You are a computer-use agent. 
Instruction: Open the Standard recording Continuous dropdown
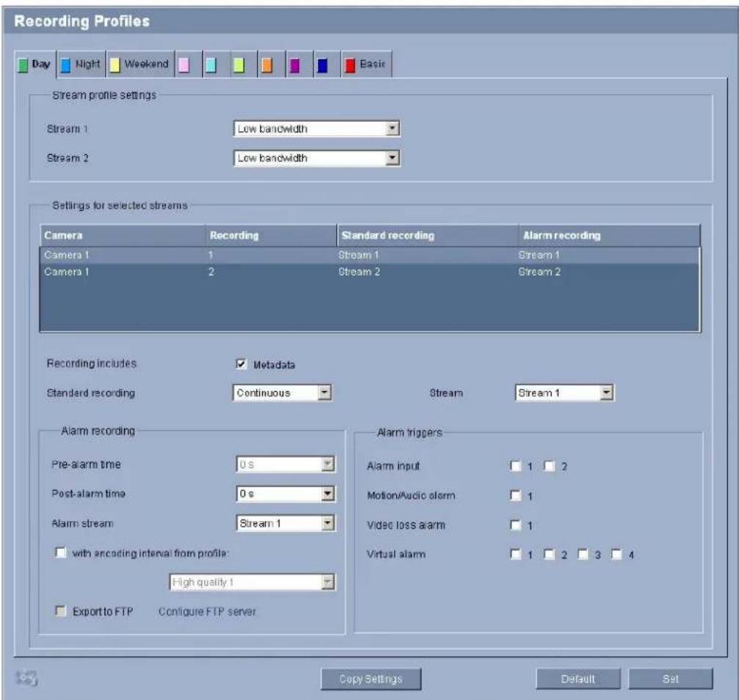click(283, 393)
